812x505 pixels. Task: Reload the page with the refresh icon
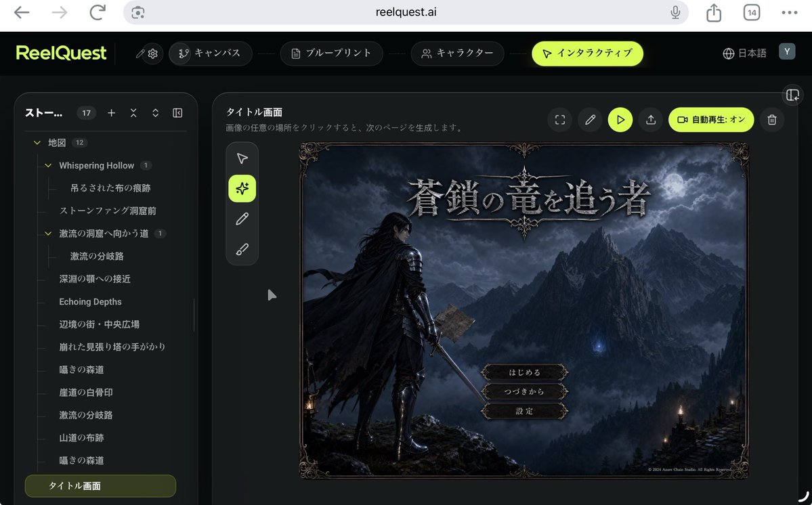(98, 12)
